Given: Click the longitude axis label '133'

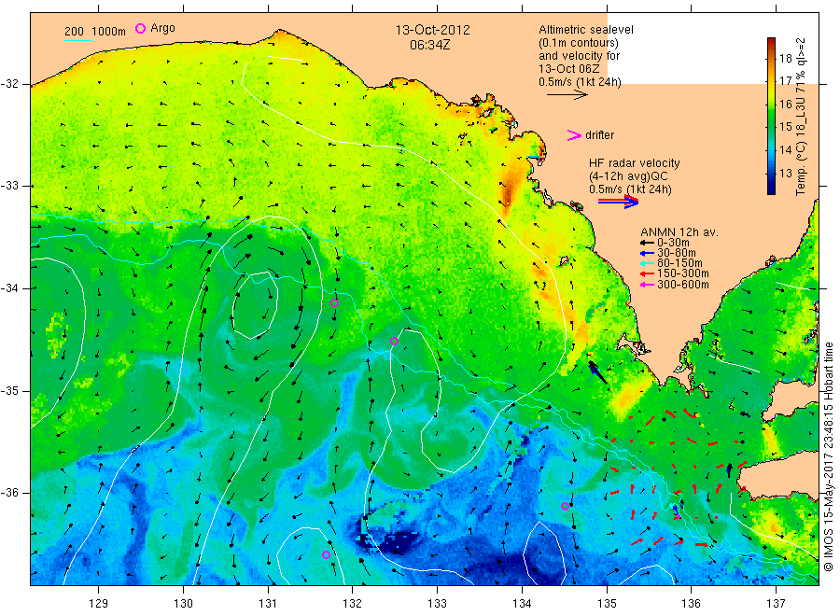Looking at the screenshot, I should pyautogui.click(x=437, y=603).
